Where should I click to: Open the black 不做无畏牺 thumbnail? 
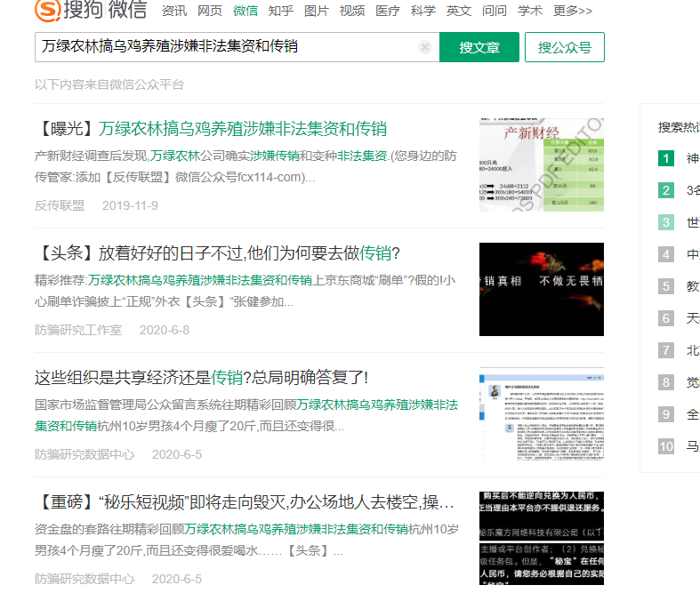pyautogui.click(x=542, y=289)
